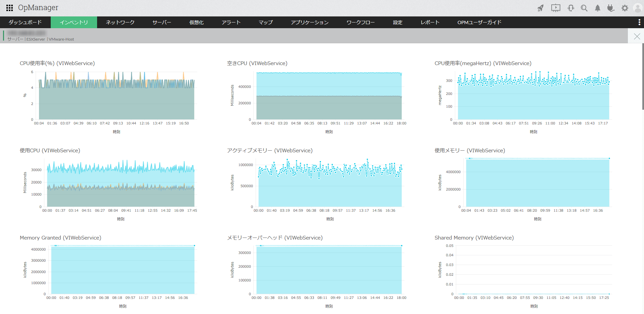Click the rocket quick-start icon
The height and width of the screenshot is (314, 644).
(x=540, y=8)
